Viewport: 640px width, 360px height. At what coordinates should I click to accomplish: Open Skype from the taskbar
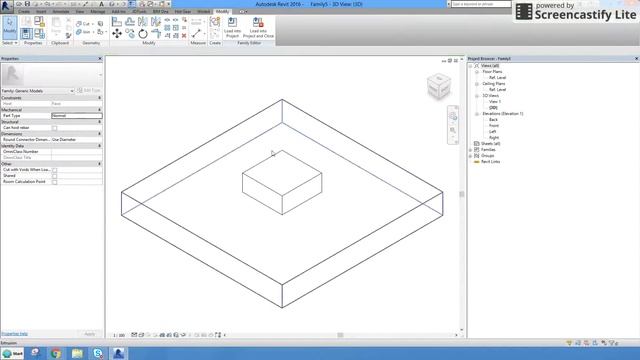[98, 353]
